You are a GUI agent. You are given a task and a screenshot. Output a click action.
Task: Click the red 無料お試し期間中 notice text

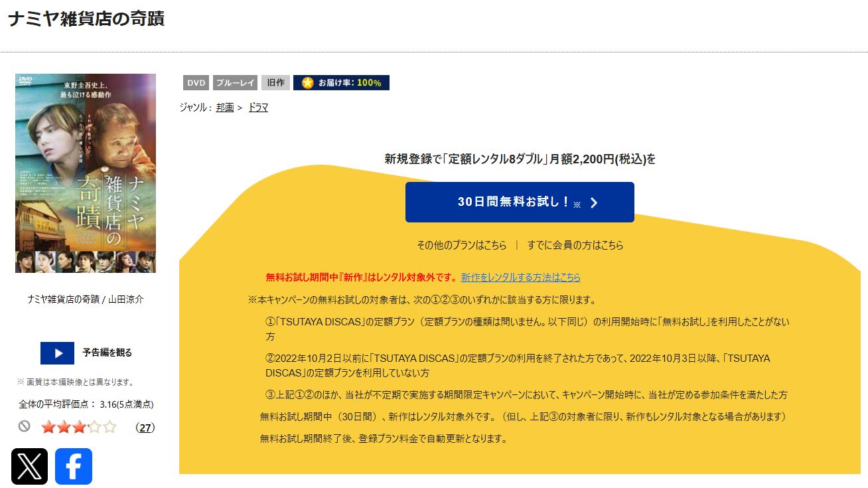click(362, 278)
